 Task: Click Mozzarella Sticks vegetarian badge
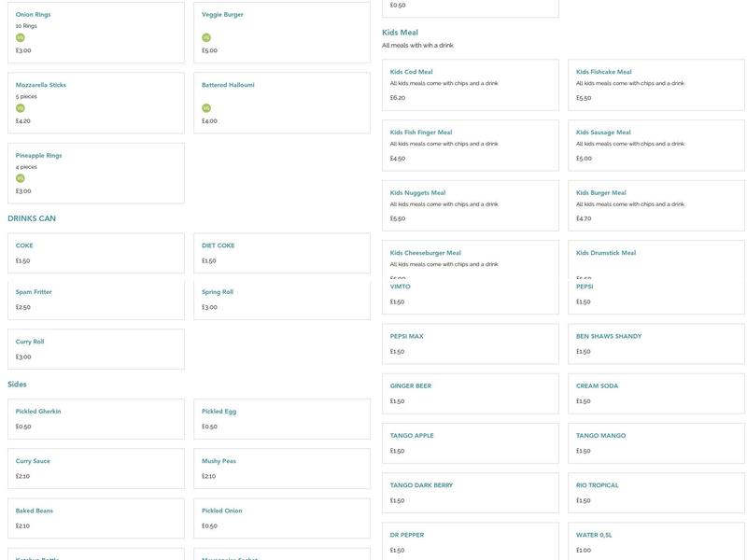click(x=21, y=108)
